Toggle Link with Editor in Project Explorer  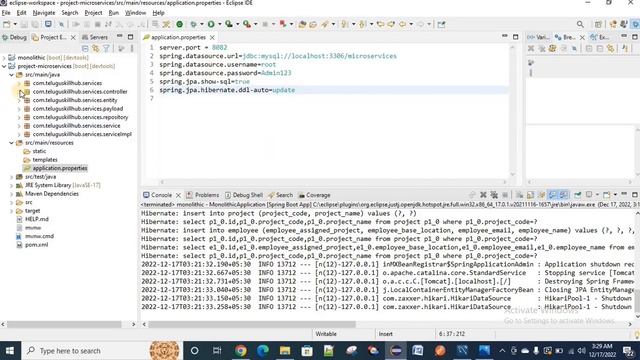tap(96, 49)
